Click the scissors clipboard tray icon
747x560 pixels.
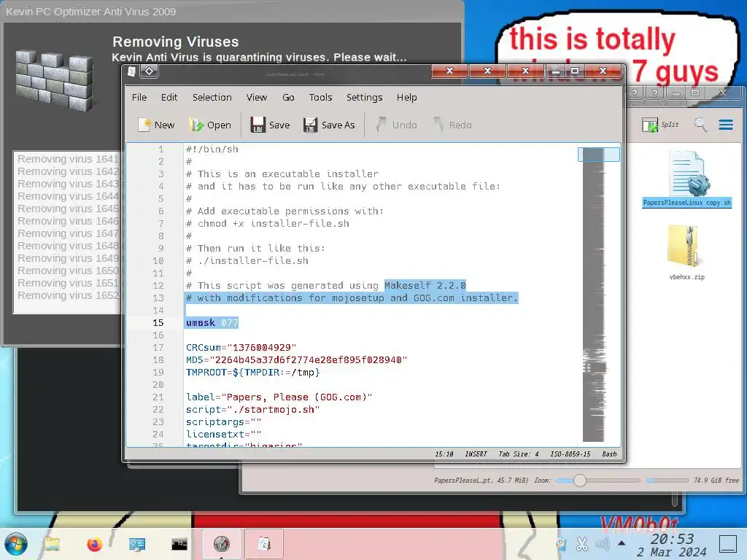point(581,544)
